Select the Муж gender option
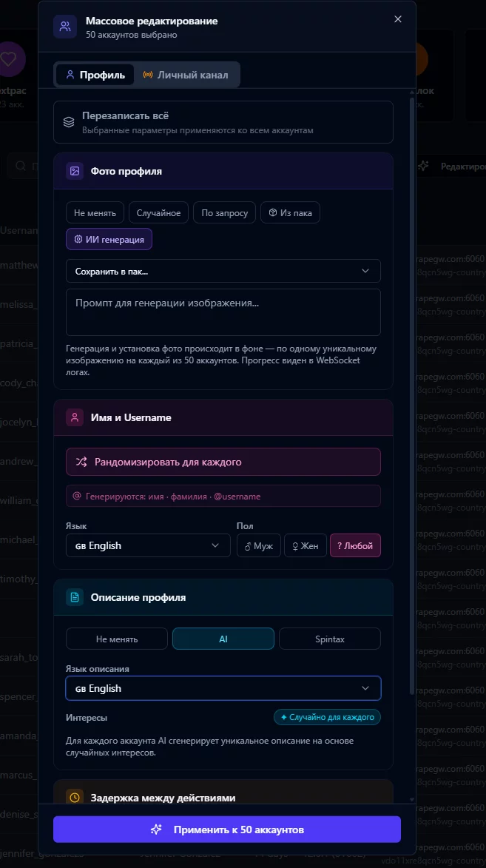486x868 pixels. [259, 546]
